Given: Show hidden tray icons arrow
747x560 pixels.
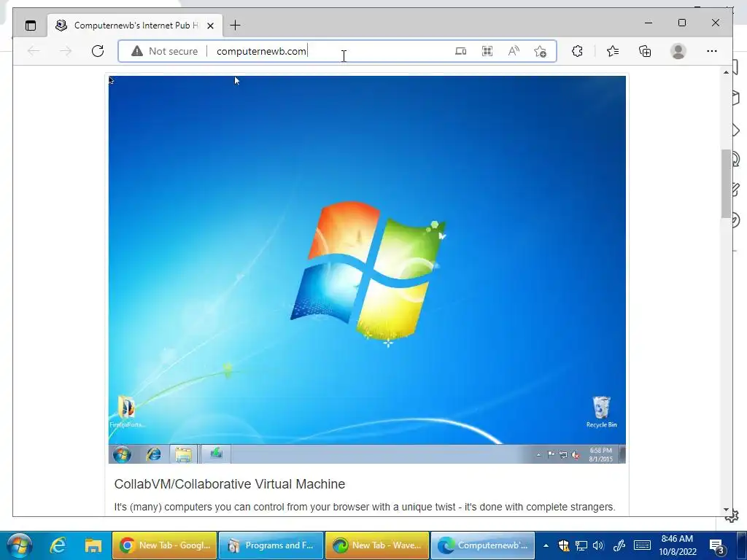Looking at the screenshot, I should (546, 545).
